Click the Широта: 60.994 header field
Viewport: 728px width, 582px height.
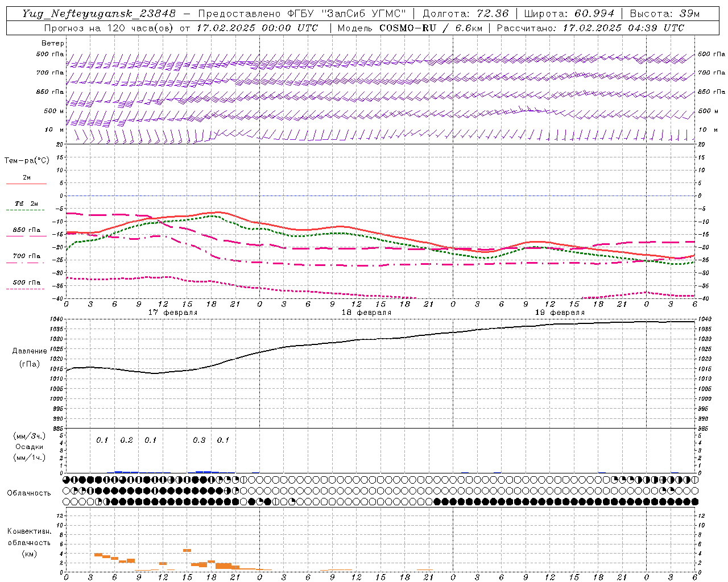[x=569, y=14]
